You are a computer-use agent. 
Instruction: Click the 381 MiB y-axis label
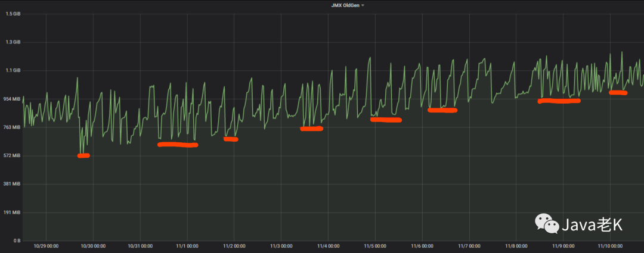(x=13, y=184)
